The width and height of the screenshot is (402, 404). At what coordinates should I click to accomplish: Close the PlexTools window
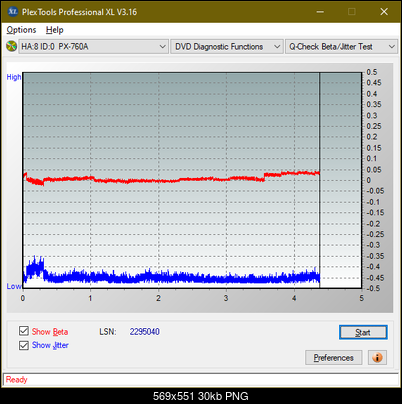click(x=384, y=12)
